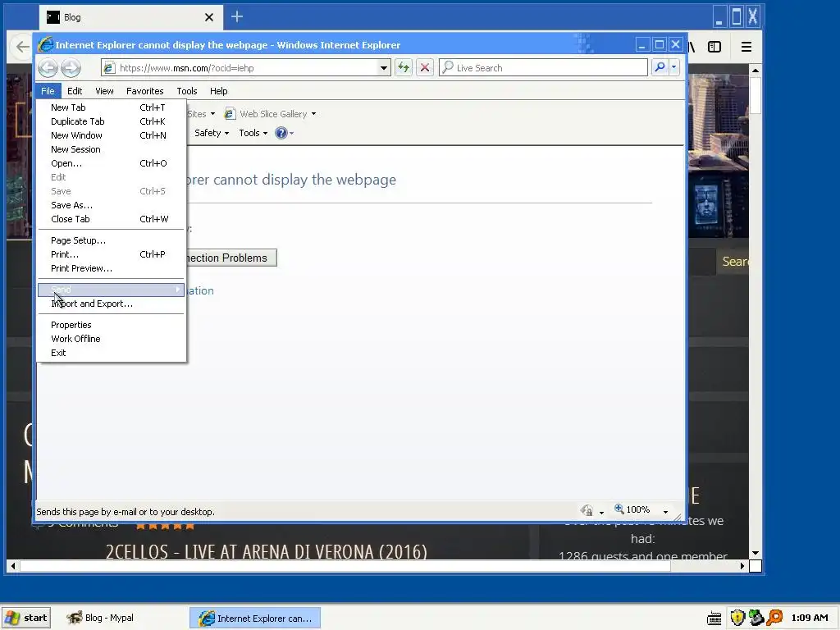This screenshot has width=840, height=630.
Task: Toggle the Mypal sidebar icon
Action: point(714,47)
